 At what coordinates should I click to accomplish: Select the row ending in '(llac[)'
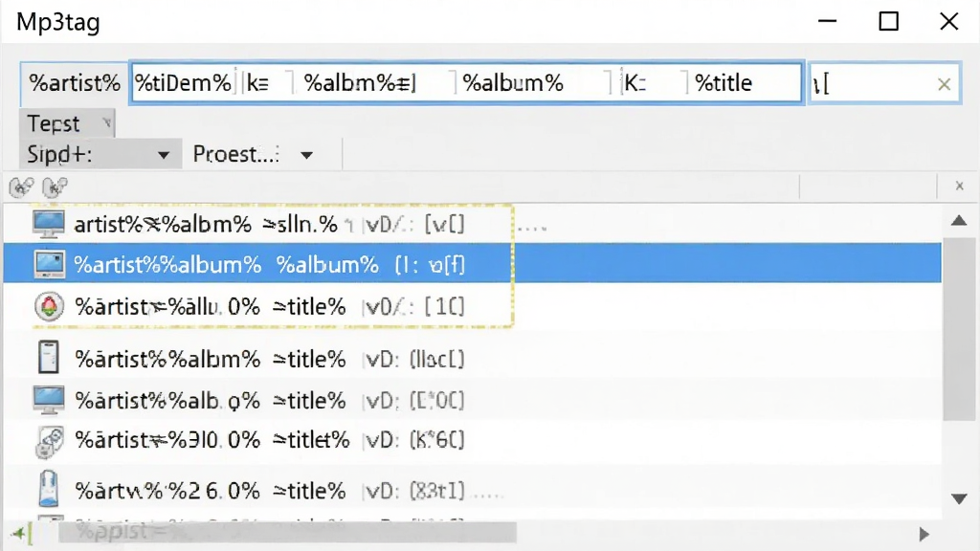472,360
